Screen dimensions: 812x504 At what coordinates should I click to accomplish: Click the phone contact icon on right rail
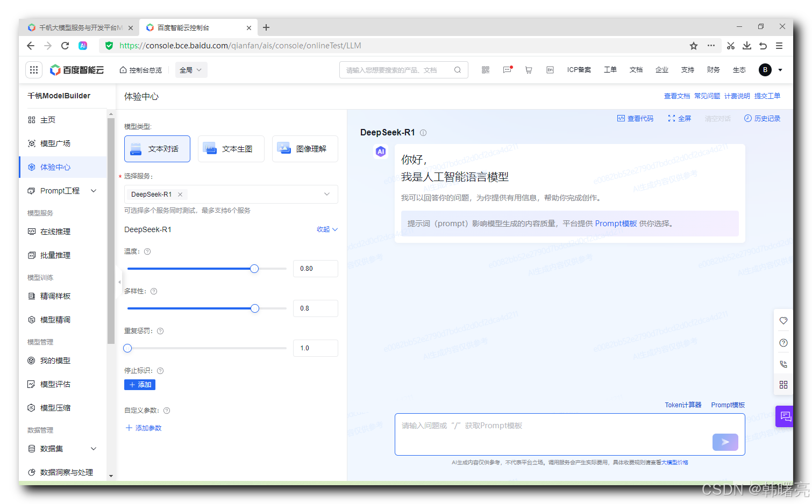tap(783, 364)
